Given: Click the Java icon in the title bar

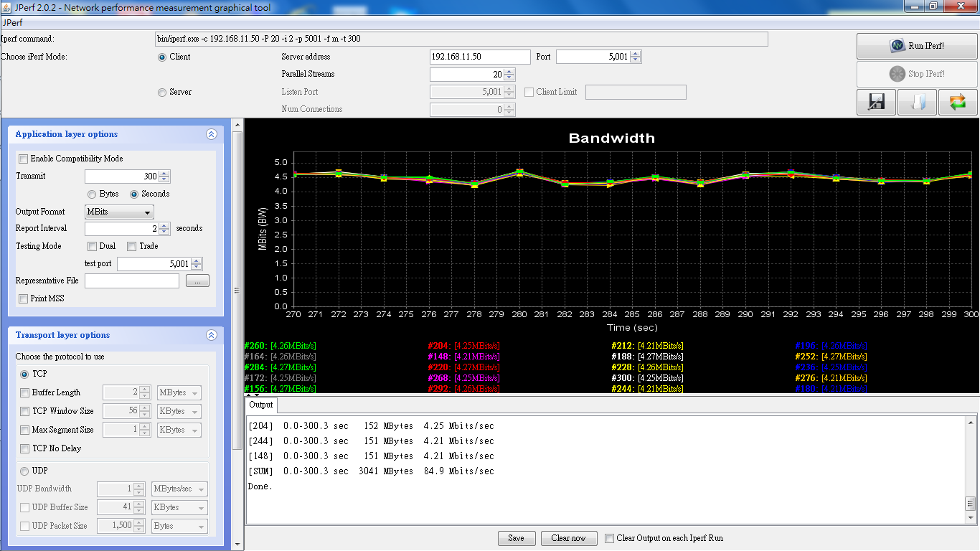Looking at the screenshot, I should [7, 7].
